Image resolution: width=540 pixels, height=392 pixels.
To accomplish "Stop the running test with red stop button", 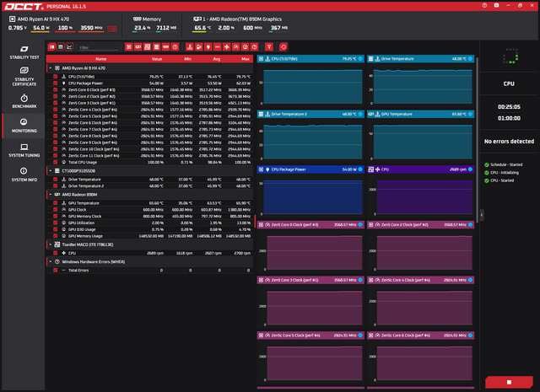I will tap(509, 382).
